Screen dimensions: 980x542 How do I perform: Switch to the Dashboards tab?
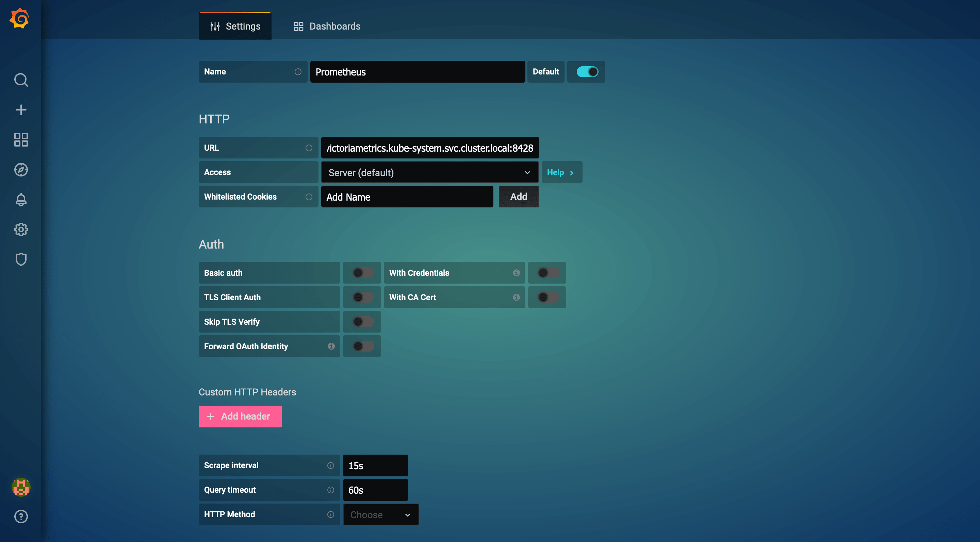327,26
